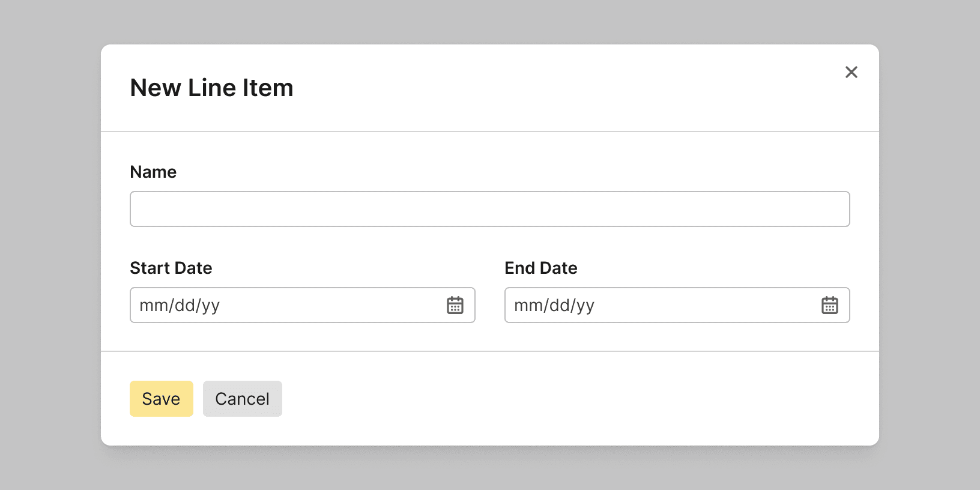Click the End Date label
The height and width of the screenshot is (490, 980).
coord(540,268)
